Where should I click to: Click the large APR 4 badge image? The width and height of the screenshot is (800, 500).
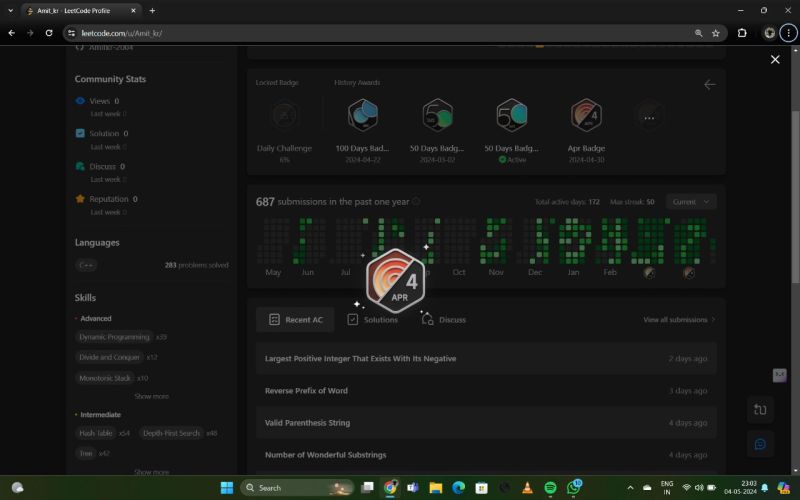point(395,281)
